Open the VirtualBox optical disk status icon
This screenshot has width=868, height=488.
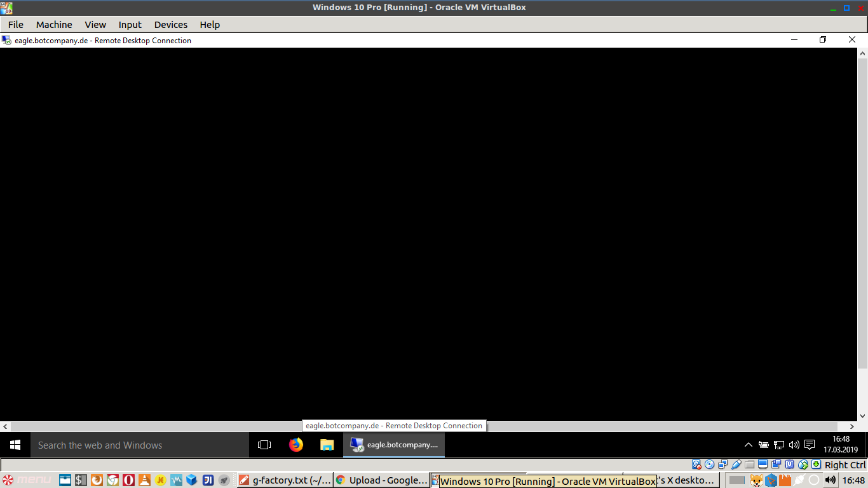click(710, 464)
